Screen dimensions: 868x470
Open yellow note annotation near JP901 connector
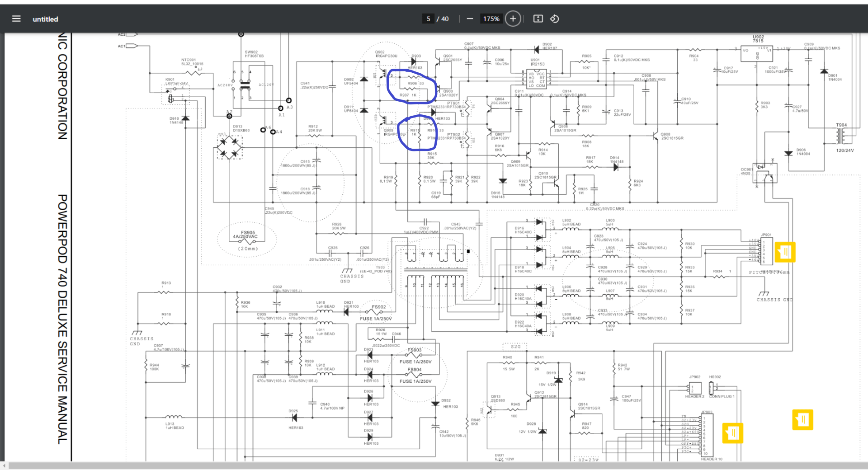[785, 252]
